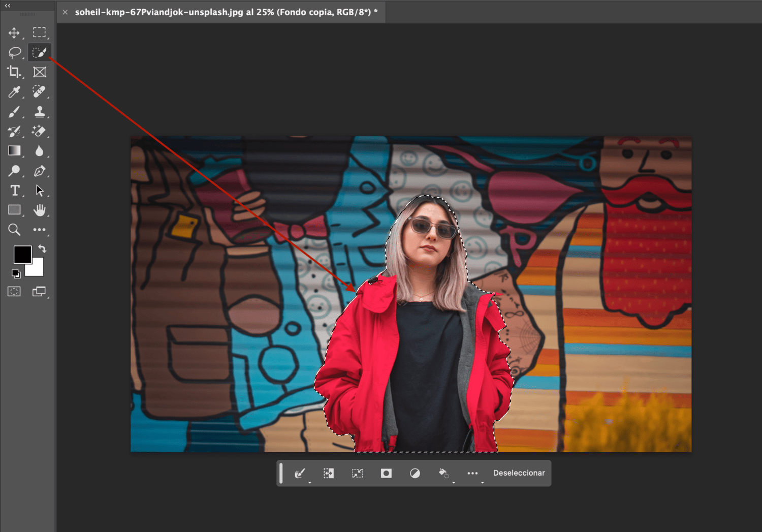Select the Zoom magnifier tool

(14, 230)
